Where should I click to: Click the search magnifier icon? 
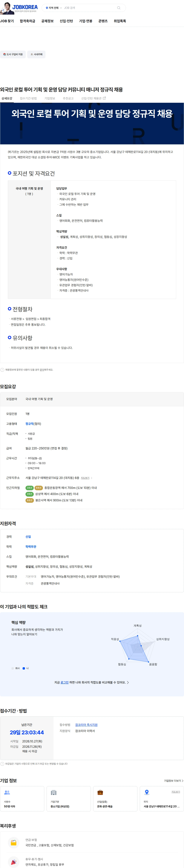(119, 8)
